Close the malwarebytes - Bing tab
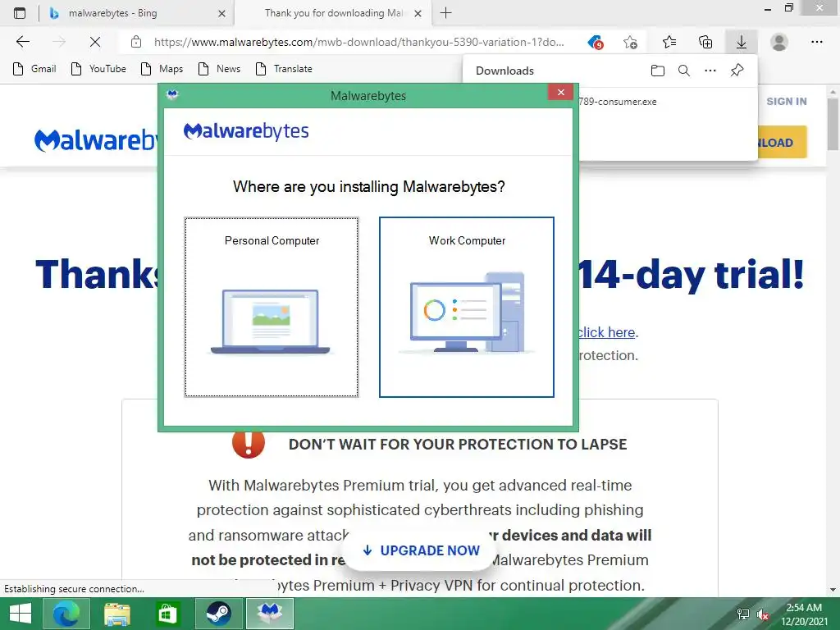Screen dimensions: 840x630 [221, 13]
